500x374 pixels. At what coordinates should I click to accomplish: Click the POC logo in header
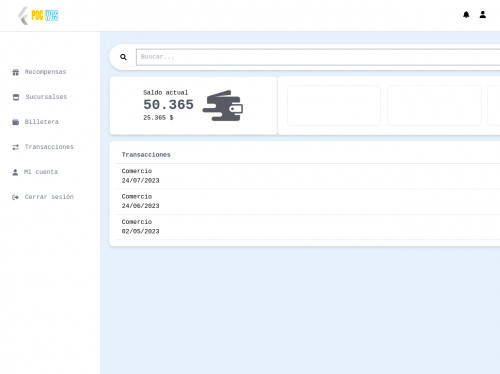click(x=38, y=16)
